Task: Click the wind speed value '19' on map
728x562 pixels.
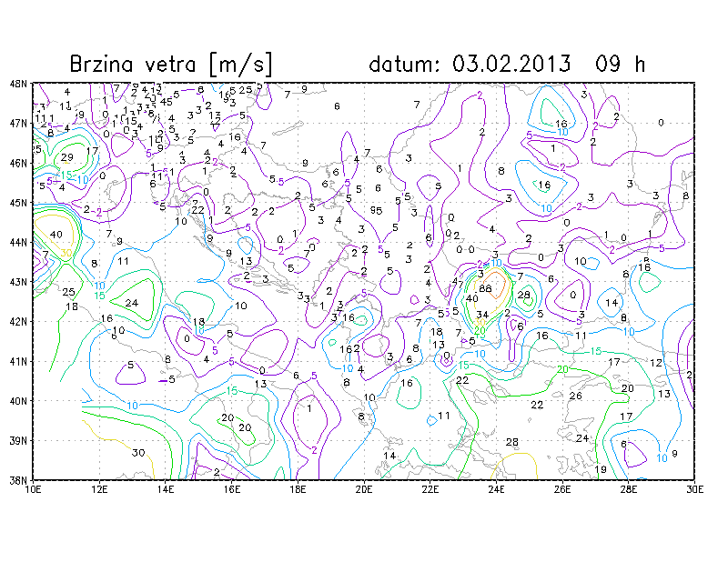Action: click(601, 469)
